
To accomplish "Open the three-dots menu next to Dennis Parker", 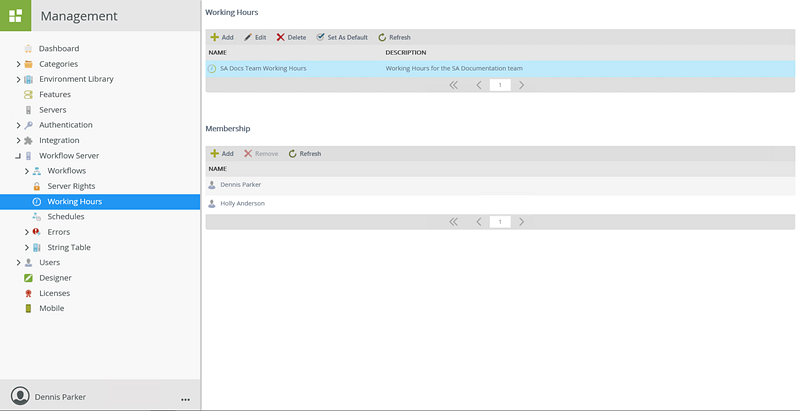I will 185,399.
